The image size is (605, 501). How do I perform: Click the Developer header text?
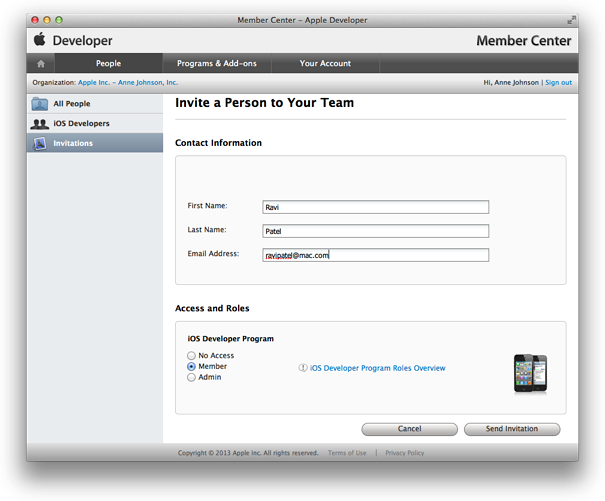[83, 41]
